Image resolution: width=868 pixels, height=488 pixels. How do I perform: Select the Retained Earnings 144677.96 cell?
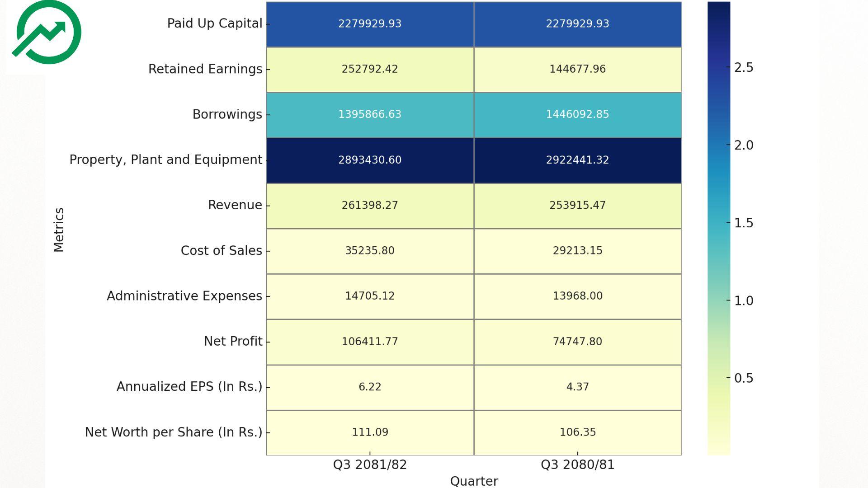pyautogui.click(x=577, y=69)
